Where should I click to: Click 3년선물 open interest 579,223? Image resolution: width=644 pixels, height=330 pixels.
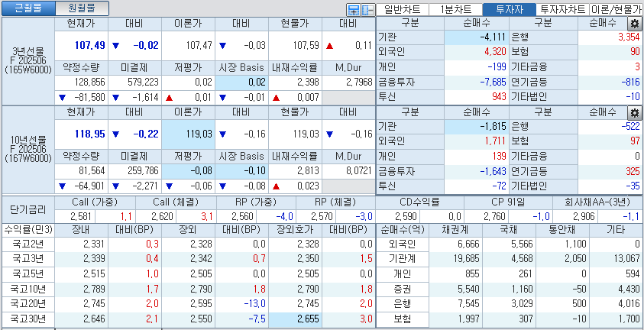[x=143, y=82]
